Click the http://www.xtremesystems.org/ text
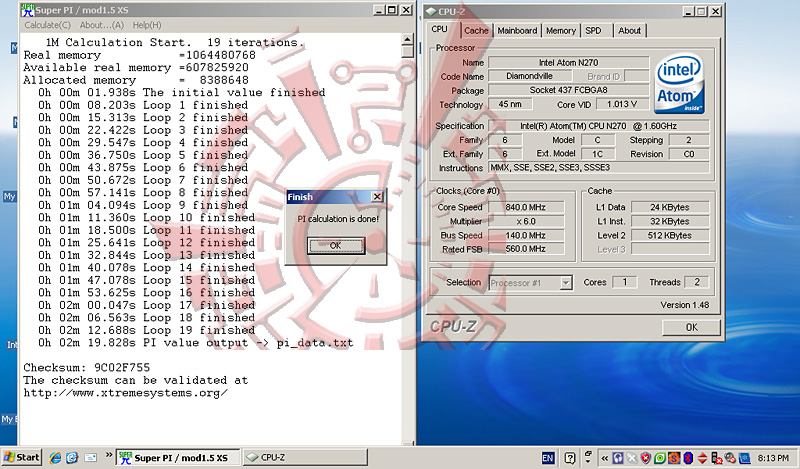Image resolution: width=800 pixels, height=469 pixels. click(x=126, y=393)
